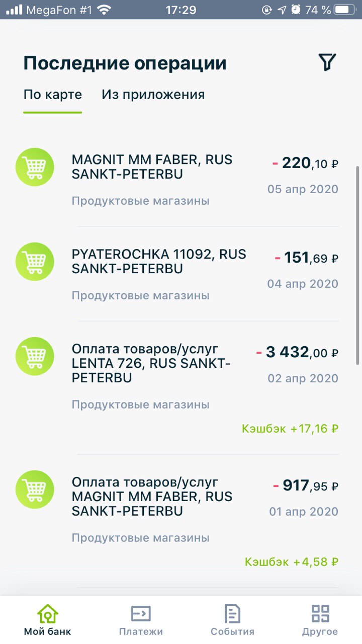Open the LENTA 726 transaction for 3 432,00 ₽
This screenshot has height=644, width=362.
click(181, 387)
